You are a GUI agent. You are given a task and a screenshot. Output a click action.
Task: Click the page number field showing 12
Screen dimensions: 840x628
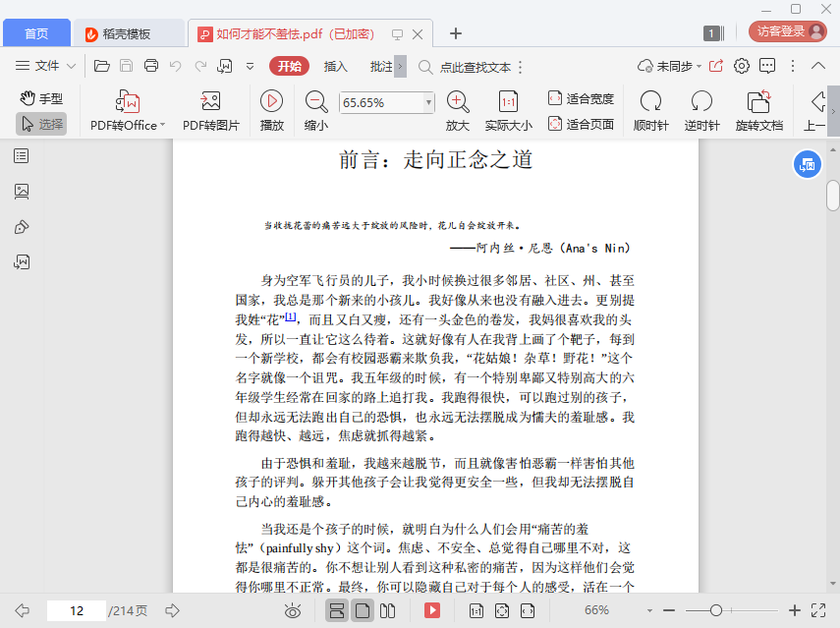click(x=77, y=610)
